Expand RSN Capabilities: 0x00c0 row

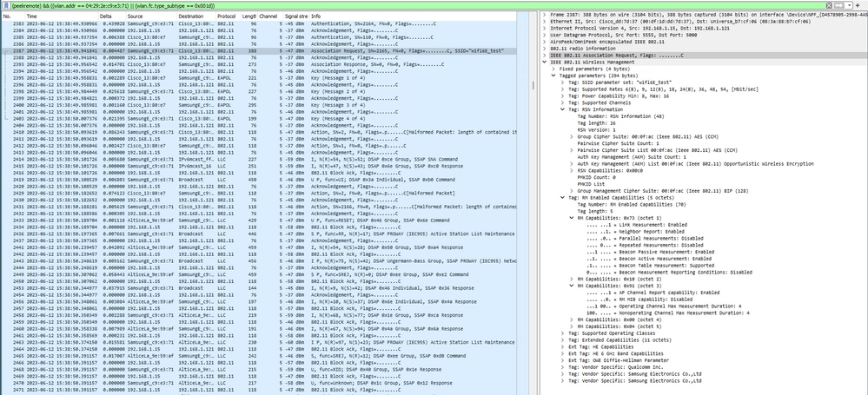pyautogui.click(x=572, y=170)
